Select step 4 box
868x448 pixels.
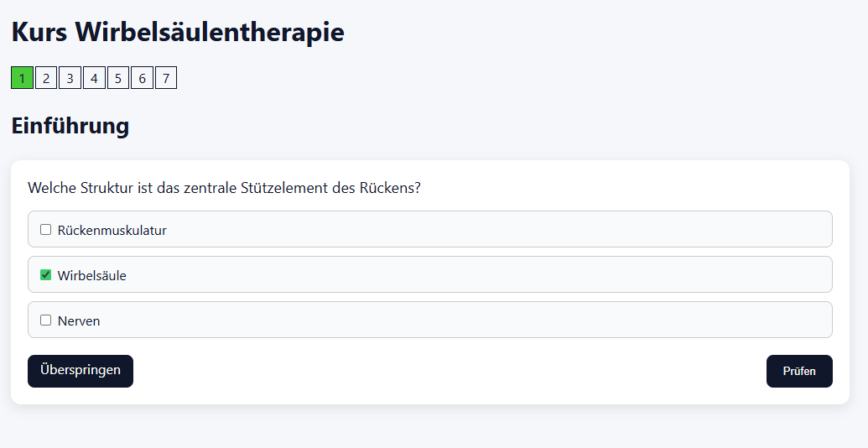point(94,78)
